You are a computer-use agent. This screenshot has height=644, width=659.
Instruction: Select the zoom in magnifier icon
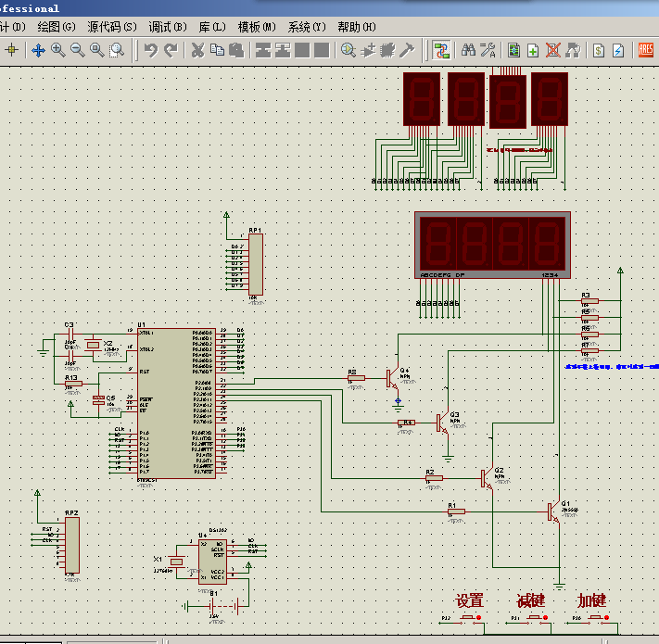58,50
